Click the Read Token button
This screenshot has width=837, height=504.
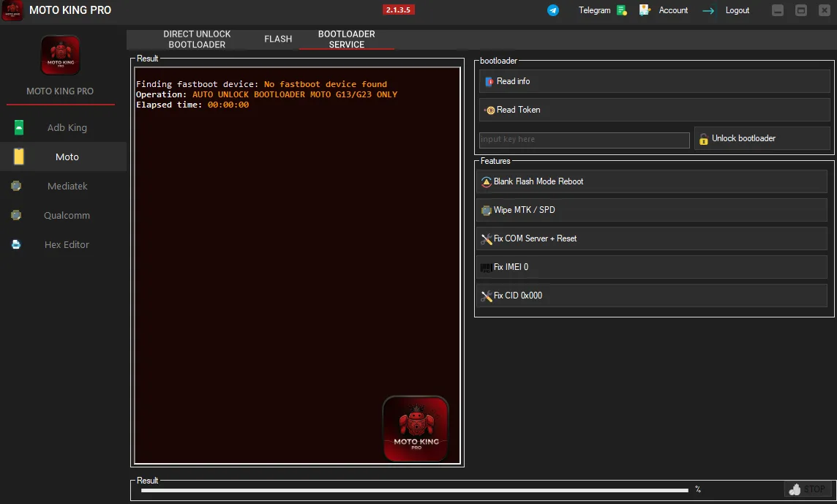click(654, 110)
